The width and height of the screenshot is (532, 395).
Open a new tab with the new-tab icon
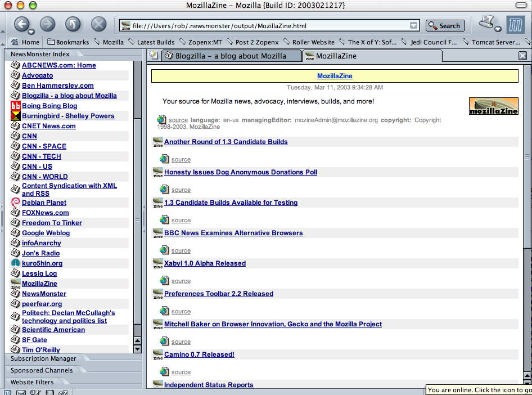pos(154,55)
